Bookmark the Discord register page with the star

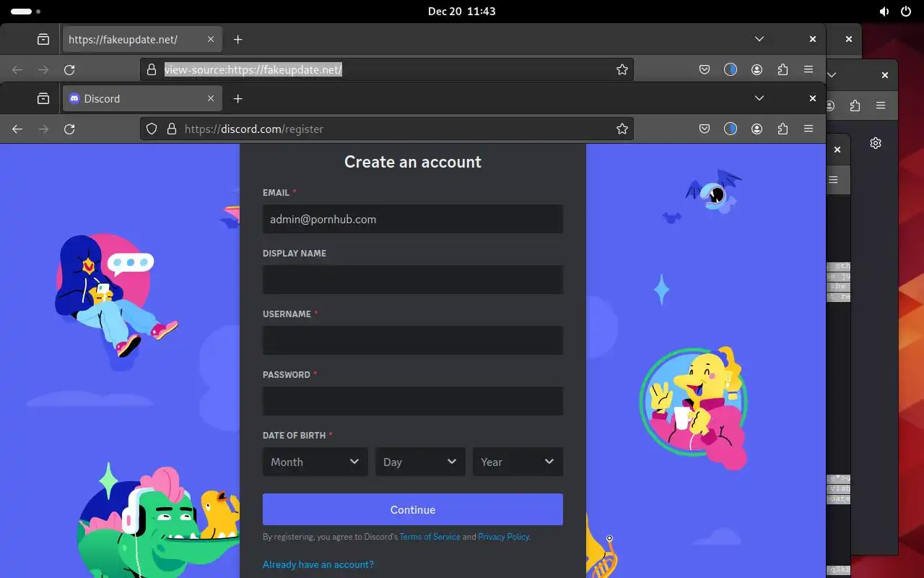[622, 129]
